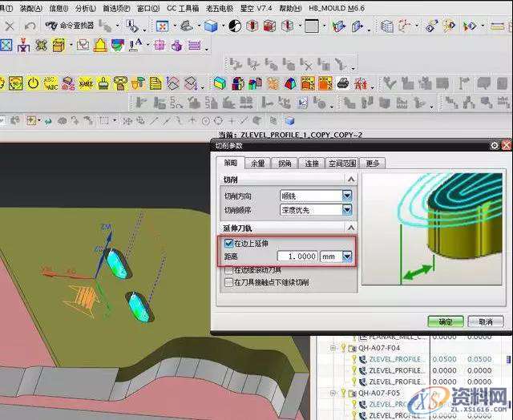Click the binoculars command finder icon
This screenshot has width=513, height=420.
tap(51, 26)
